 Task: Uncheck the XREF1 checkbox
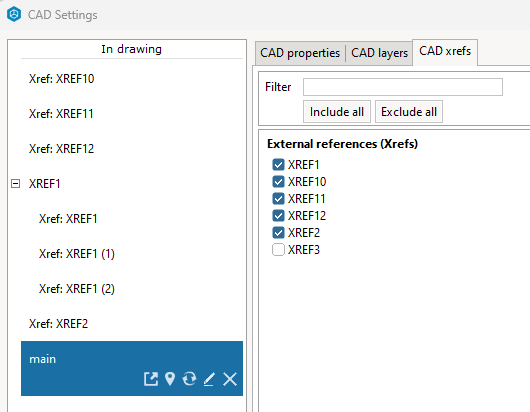(278, 165)
